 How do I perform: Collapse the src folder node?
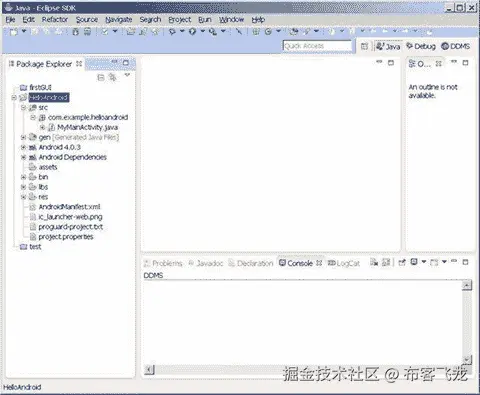(23, 107)
